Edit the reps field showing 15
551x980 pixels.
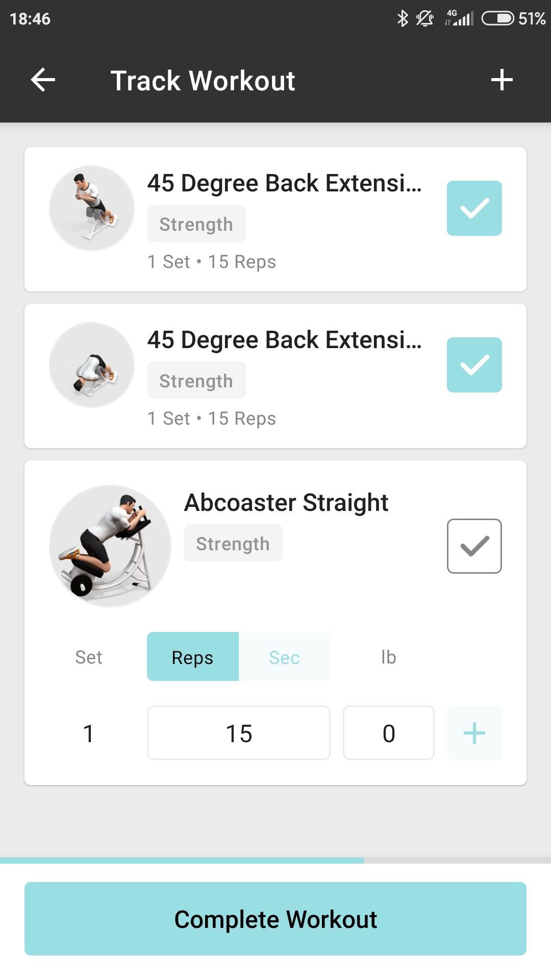239,733
